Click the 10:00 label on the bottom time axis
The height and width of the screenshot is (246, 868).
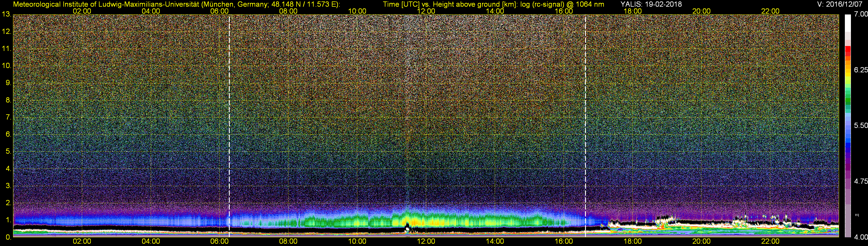click(357, 242)
